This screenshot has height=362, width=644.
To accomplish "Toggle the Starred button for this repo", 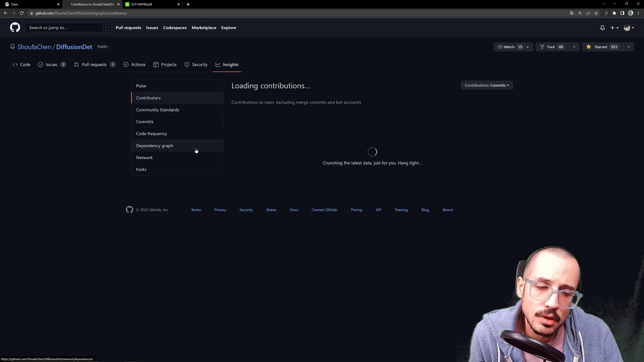I will pos(602,47).
